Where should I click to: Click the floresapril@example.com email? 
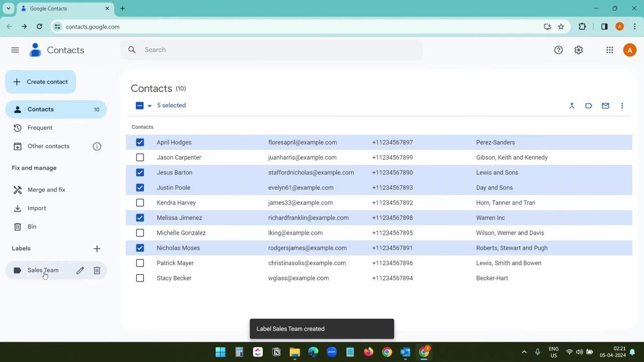point(302,142)
